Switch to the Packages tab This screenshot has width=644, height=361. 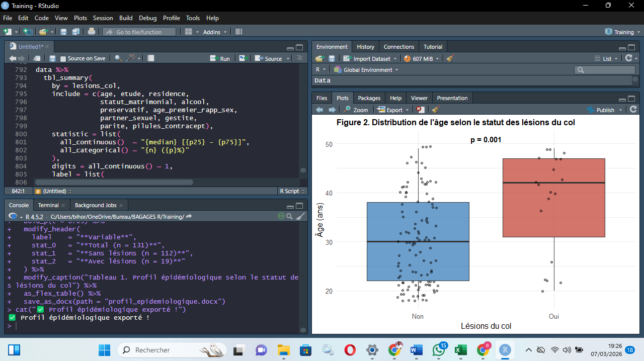click(x=369, y=98)
